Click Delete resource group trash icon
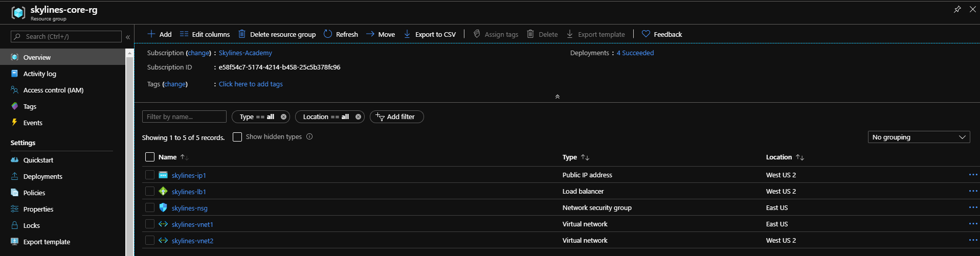This screenshot has height=256, width=980. pos(242,34)
